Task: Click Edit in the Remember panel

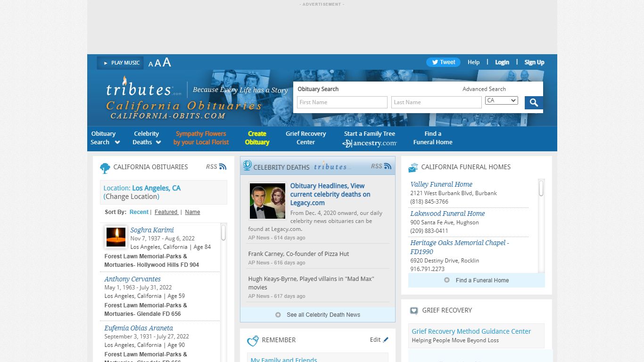Action: (380, 339)
